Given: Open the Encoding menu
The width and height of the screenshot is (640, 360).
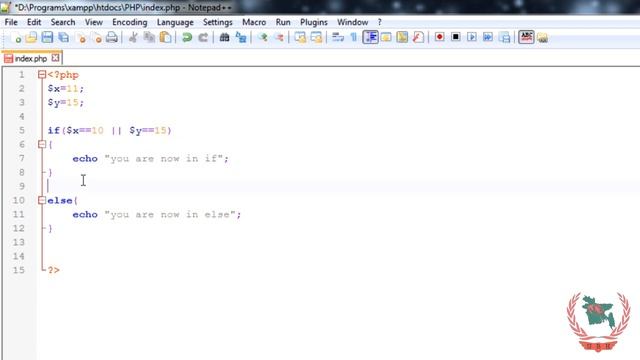Looking at the screenshot, I should [x=130, y=22].
